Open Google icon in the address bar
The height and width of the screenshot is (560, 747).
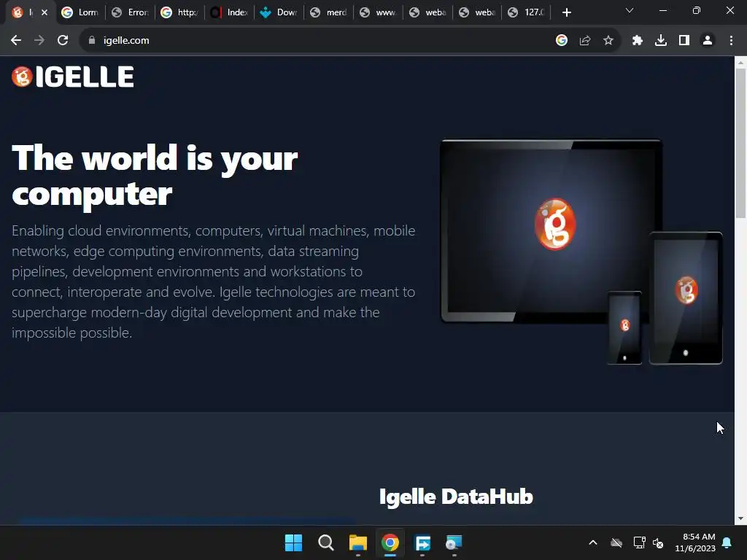(562, 41)
